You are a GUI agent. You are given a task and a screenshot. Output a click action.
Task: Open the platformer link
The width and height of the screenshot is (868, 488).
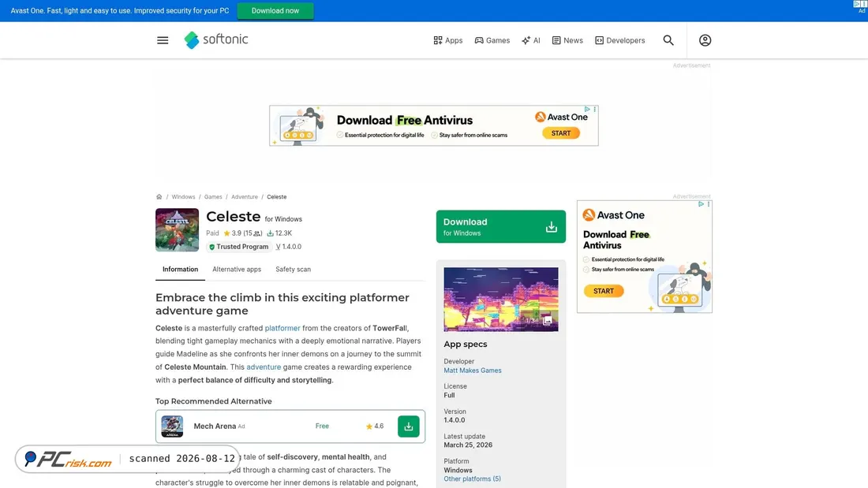[282, 328]
